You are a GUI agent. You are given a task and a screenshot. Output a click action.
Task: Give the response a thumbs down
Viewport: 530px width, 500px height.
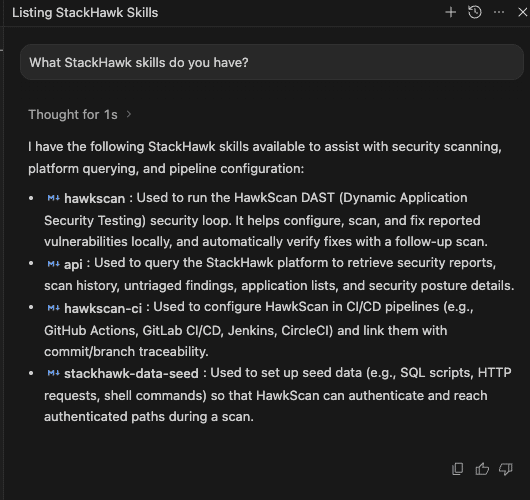pos(506,469)
